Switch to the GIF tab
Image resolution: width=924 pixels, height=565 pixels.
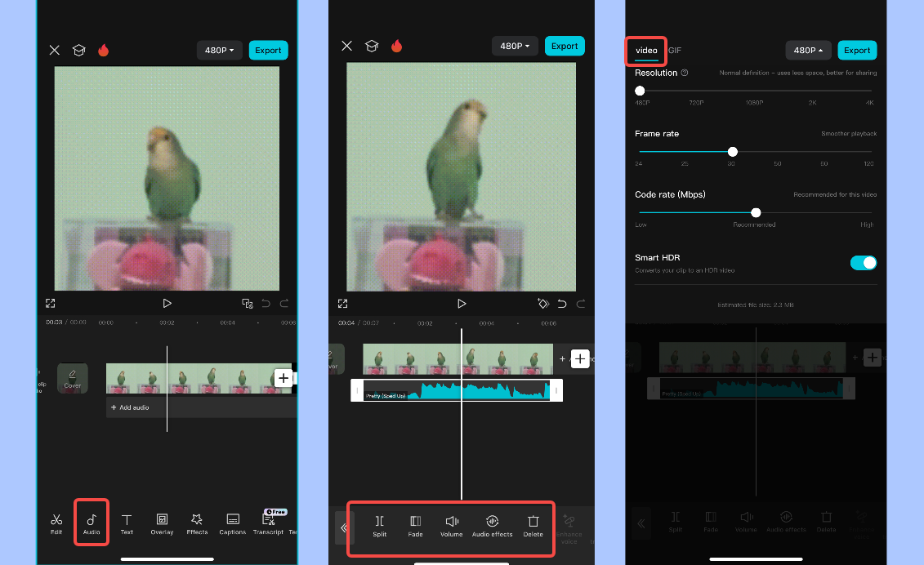(x=673, y=50)
